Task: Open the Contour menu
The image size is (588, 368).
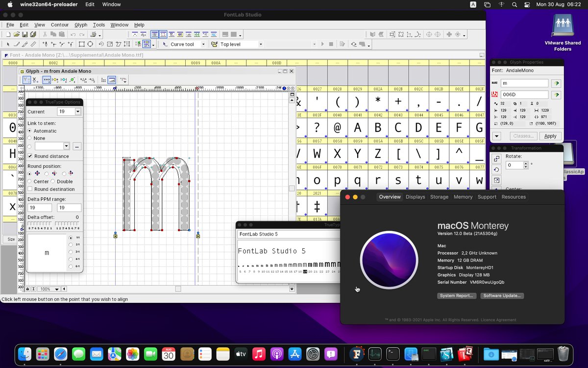Action: 60,25
